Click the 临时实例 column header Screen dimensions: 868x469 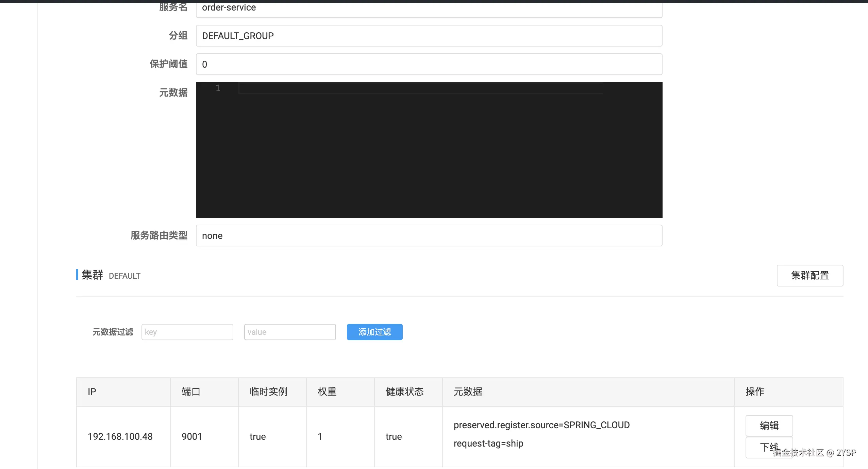[268, 392]
